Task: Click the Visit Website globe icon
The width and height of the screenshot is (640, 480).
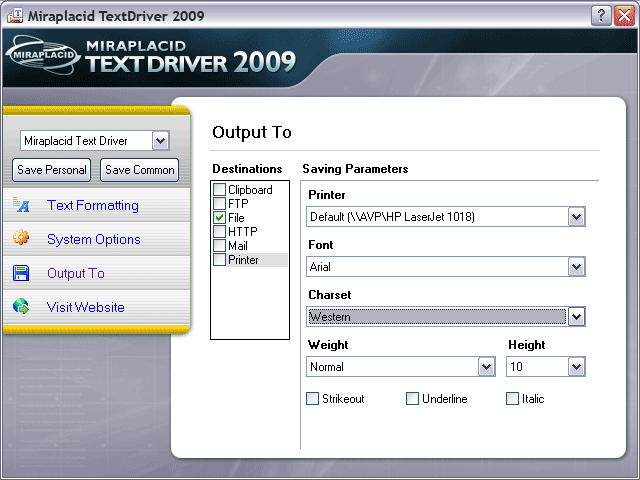Action: point(21,306)
